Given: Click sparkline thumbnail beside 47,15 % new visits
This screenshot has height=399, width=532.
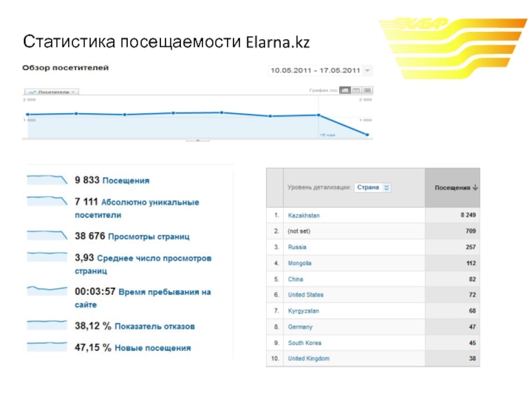Looking at the screenshot, I should (47, 346).
